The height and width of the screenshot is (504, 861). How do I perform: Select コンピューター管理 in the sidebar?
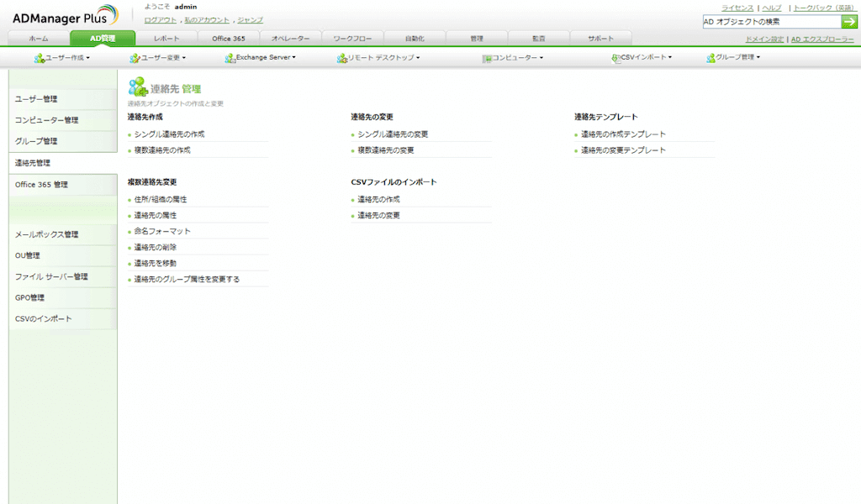(x=62, y=120)
